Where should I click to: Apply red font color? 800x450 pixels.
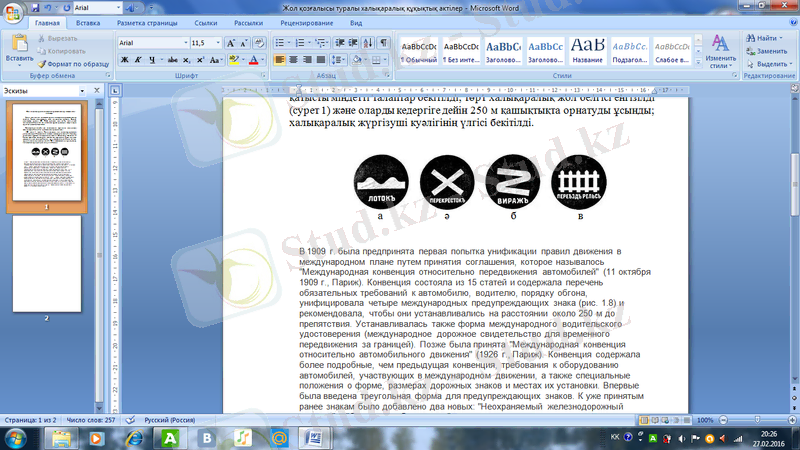[254, 60]
